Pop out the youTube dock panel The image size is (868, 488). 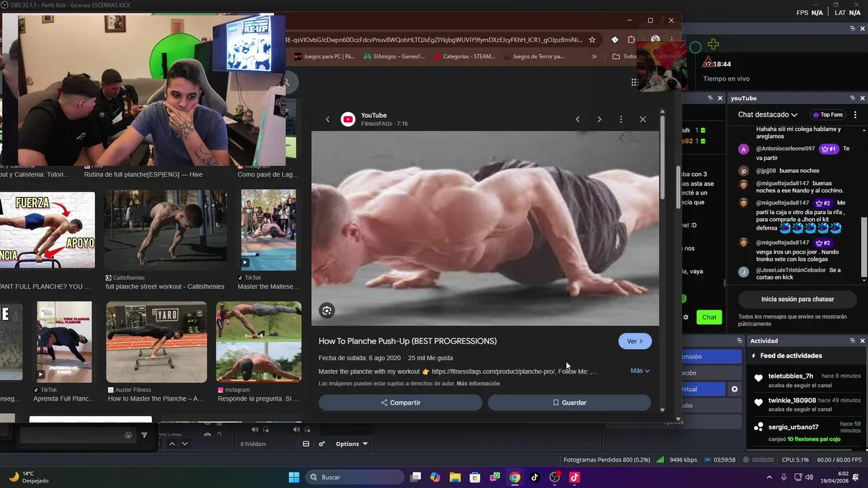tap(852, 98)
